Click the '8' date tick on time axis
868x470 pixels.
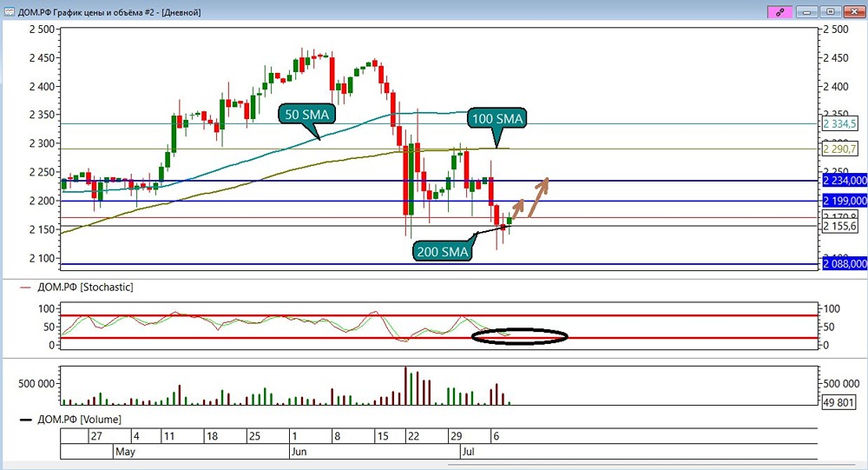coord(337,436)
